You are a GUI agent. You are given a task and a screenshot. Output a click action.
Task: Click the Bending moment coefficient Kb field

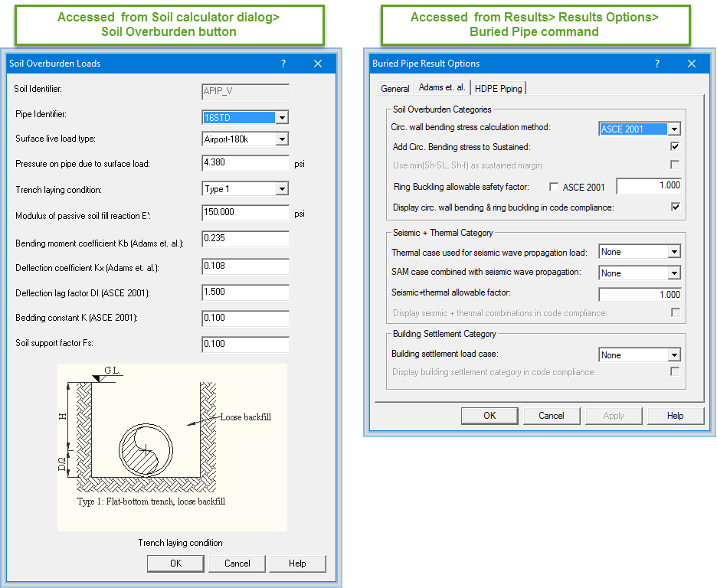(246, 239)
